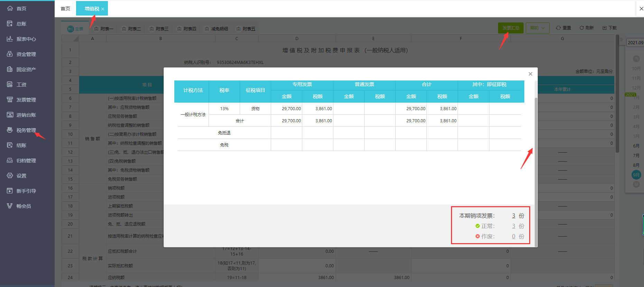Click the dialog vertical scrollbar
644x287 pixels.
(x=536, y=172)
